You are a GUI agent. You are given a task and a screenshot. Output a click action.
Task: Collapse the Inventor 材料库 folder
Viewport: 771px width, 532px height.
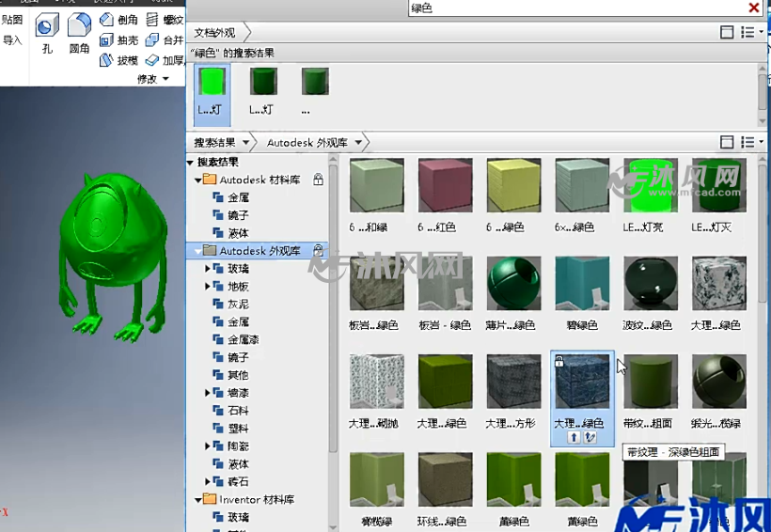coord(197,499)
